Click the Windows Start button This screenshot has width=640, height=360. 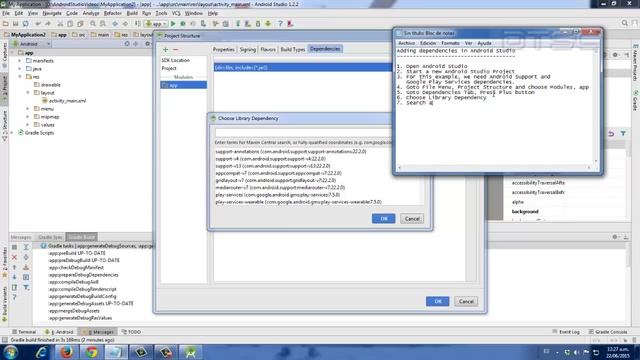tap(11, 352)
